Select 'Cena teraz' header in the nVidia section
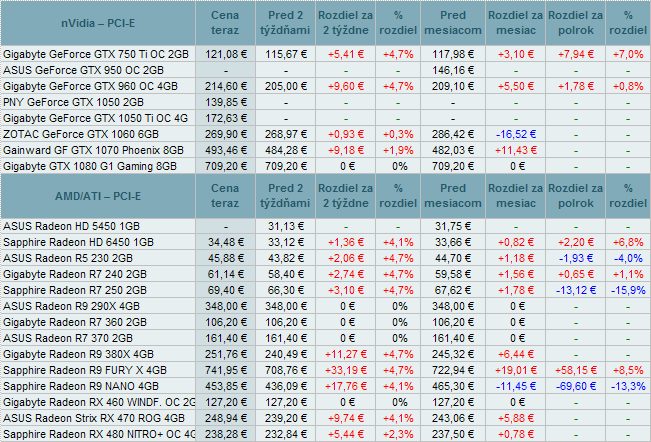651x442 pixels. click(x=225, y=23)
